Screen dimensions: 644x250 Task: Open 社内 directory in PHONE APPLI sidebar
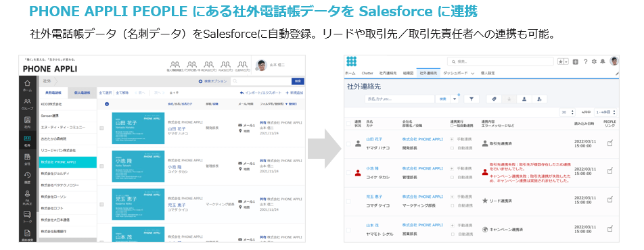pyautogui.click(x=27, y=123)
